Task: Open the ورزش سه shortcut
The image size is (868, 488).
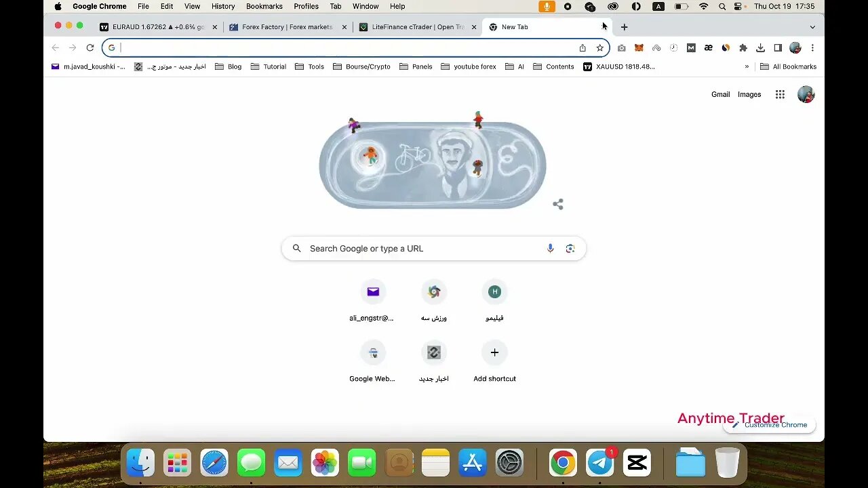Action: pyautogui.click(x=434, y=301)
